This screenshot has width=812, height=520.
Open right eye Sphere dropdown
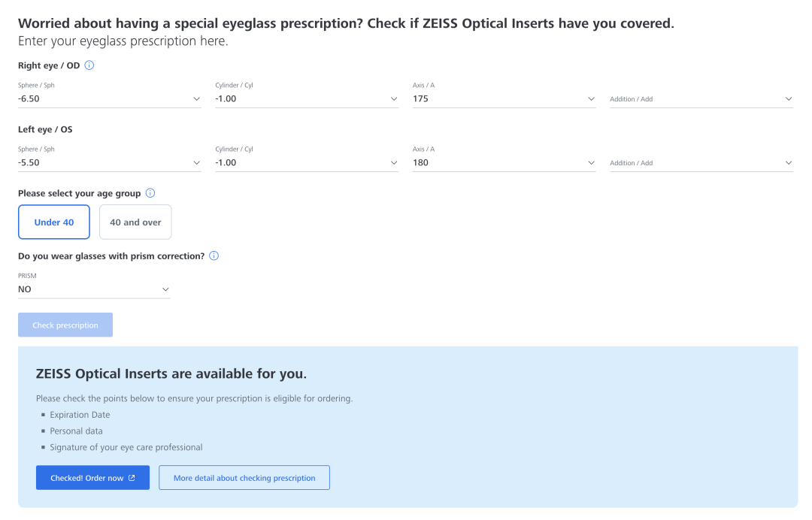point(109,98)
